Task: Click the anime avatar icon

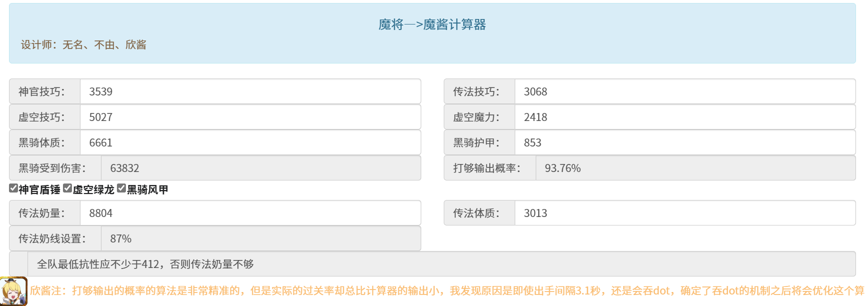Action: 13,291
